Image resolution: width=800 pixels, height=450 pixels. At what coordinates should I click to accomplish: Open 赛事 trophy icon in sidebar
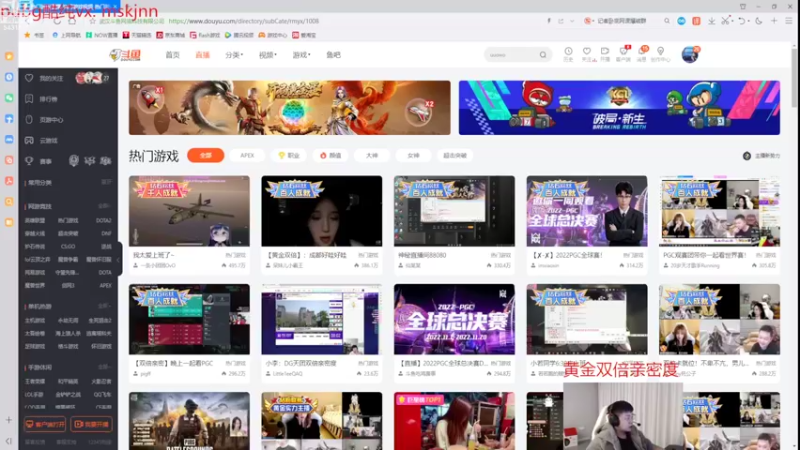tap(29, 161)
